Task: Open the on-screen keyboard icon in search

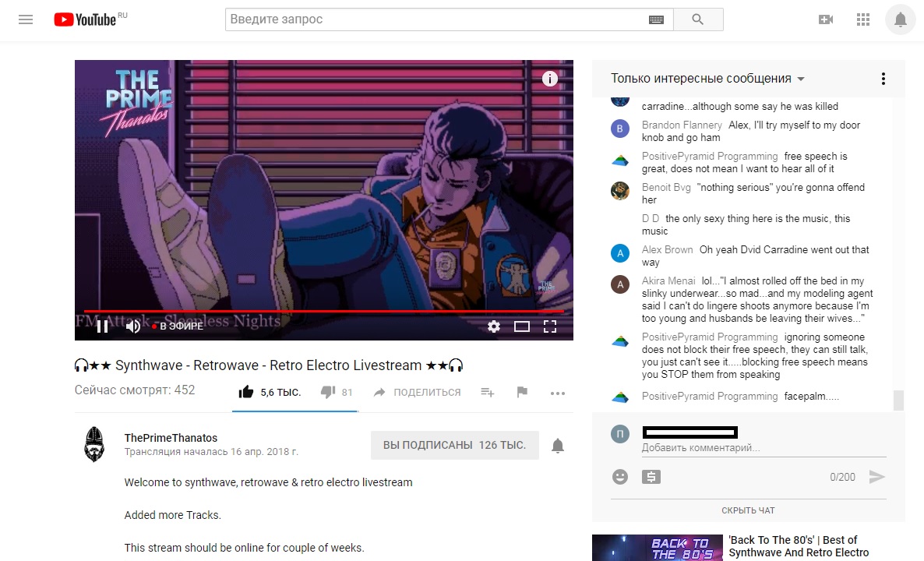Action: (x=656, y=19)
